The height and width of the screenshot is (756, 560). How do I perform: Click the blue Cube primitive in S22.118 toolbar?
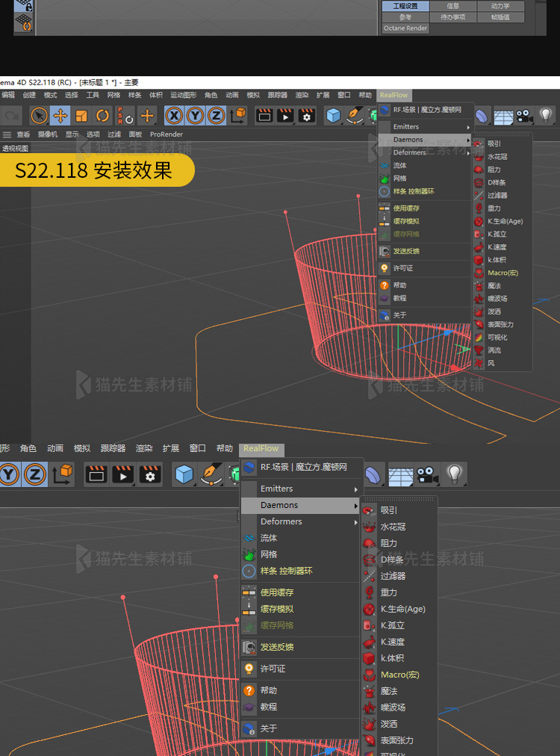tap(334, 116)
